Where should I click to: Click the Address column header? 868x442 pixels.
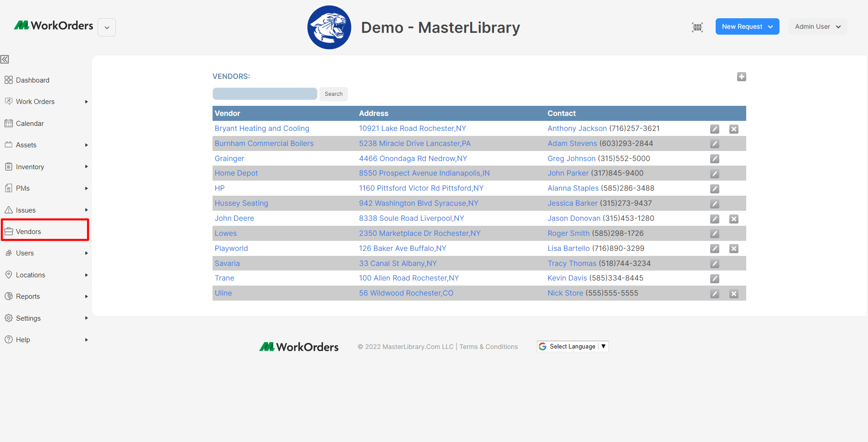pyautogui.click(x=374, y=114)
